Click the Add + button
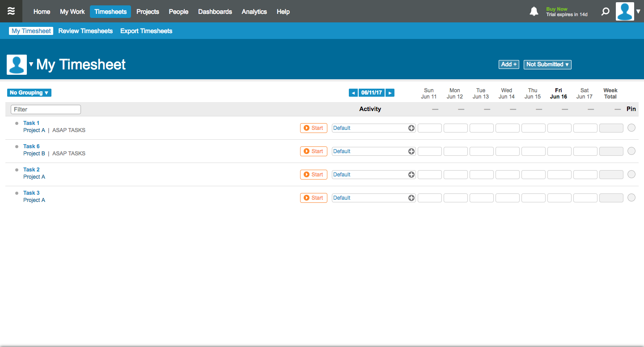The width and height of the screenshot is (644, 347). [x=508, y=64]
